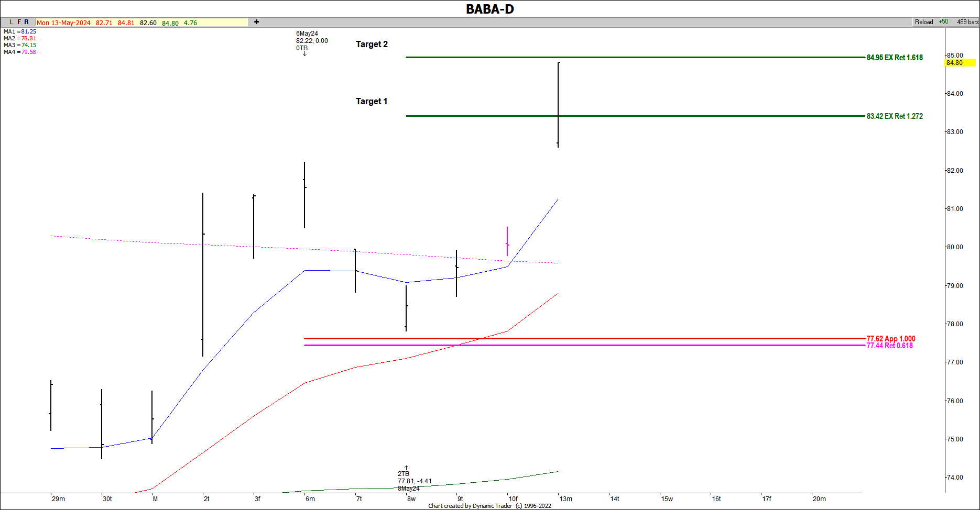Viewport: 980px width, 510px height.
Task: Click the 2t date on time axis
Action: tap(206, 499)
